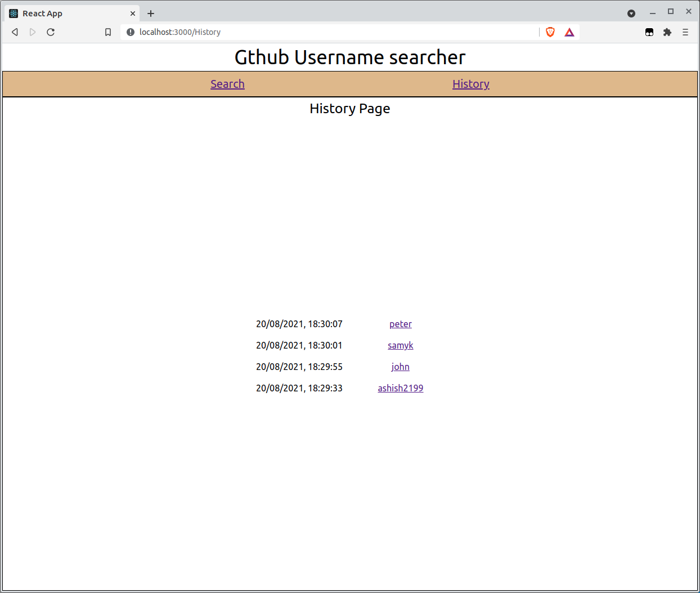Close the React App tab
The image size is (700, 593).
133,14
